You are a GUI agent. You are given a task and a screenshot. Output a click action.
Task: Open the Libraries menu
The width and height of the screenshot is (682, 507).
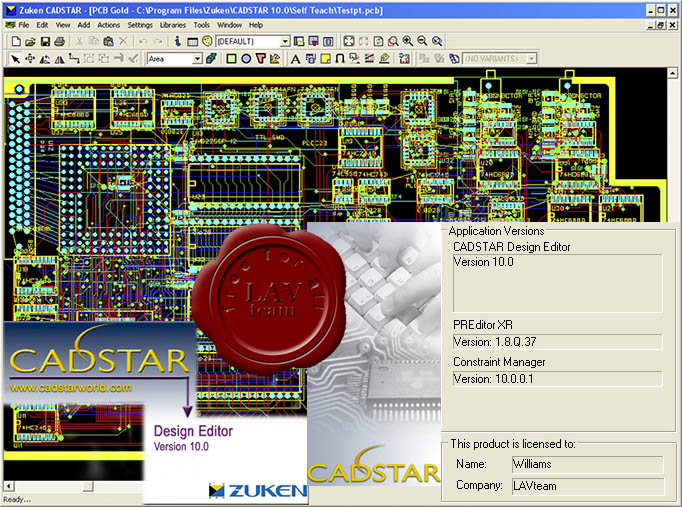point(173,25)
